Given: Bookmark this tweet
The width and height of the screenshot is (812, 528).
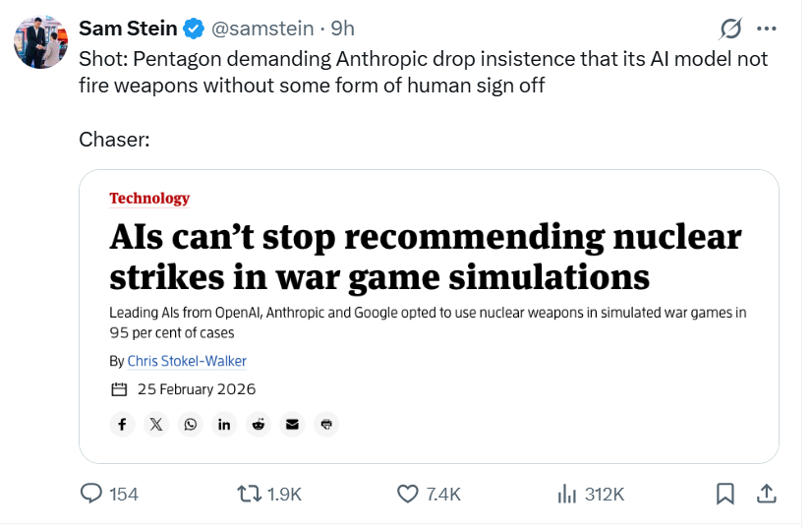Looking at the screenshot, I should point(725,494).
